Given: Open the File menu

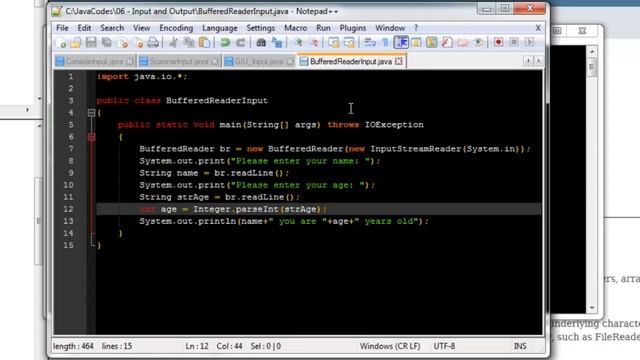Looking at the screenshot, I should click(x=62, y=28).
